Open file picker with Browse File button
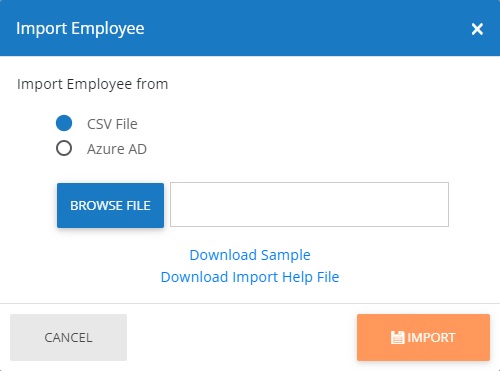Screen dimensions: 500x371 pos(110,205)
